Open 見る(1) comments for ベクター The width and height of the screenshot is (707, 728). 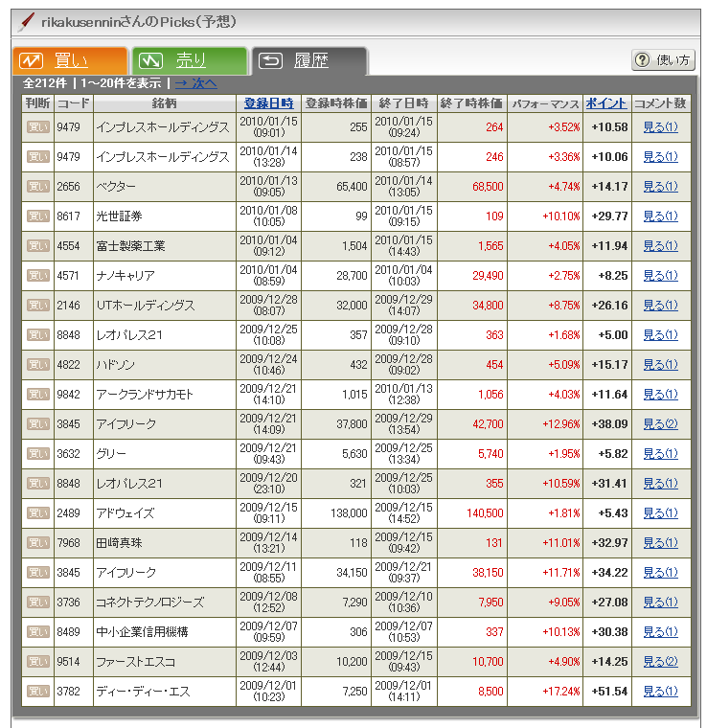click(x=661, y=187)
